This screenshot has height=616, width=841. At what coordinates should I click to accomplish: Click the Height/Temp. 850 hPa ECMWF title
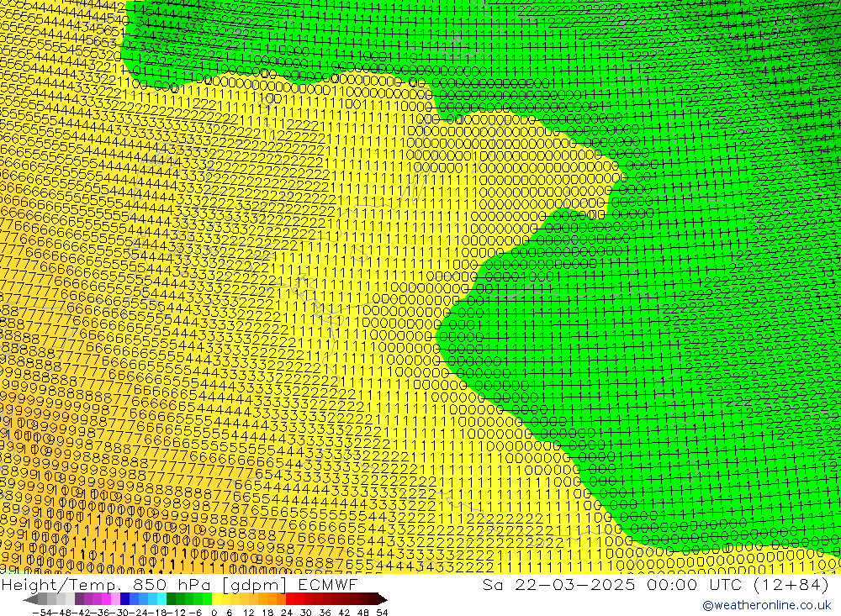pyautogui.click(x=179, y=584)
